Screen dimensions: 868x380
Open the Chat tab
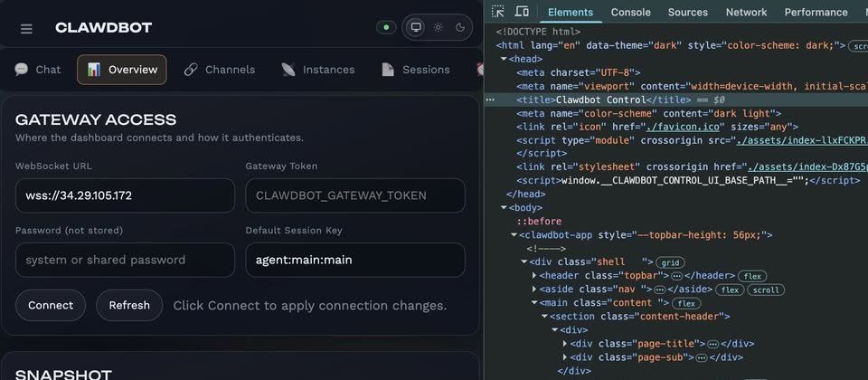(x=38, y=70)
